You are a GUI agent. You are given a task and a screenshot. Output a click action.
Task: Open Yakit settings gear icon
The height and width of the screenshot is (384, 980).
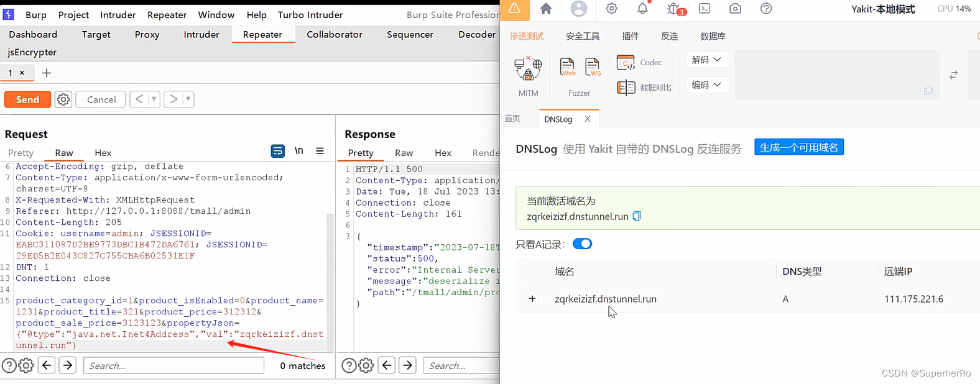click(x=612, y=9)
